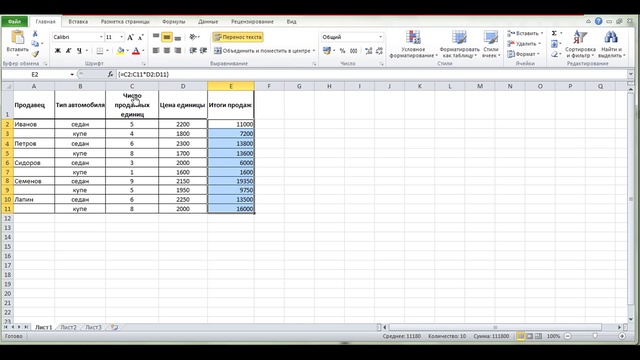Click the text orientation icon

point(193,37)
